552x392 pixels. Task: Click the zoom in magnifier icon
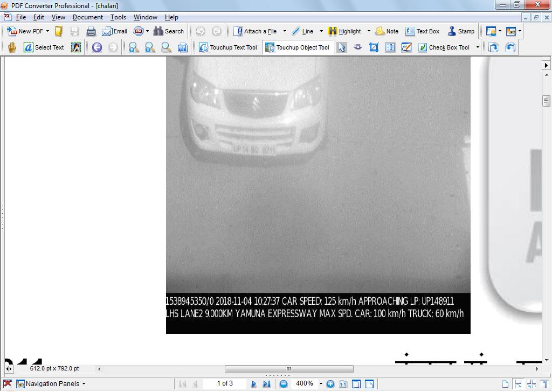coord(134,47)
